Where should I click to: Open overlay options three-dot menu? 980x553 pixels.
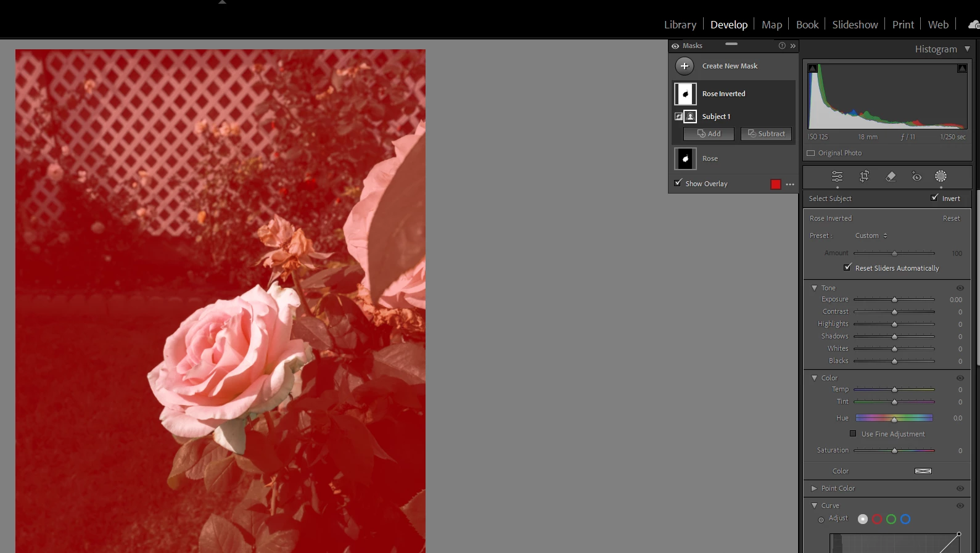point(790,184)
